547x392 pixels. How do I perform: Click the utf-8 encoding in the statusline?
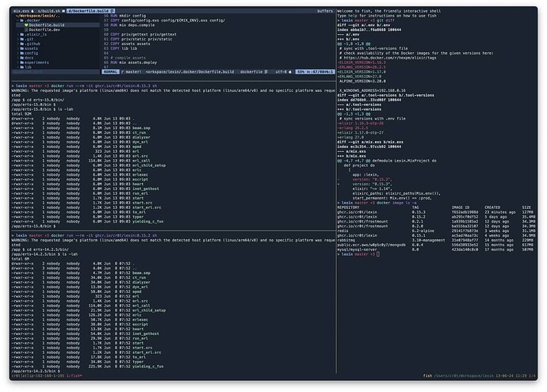click(281, 72)
